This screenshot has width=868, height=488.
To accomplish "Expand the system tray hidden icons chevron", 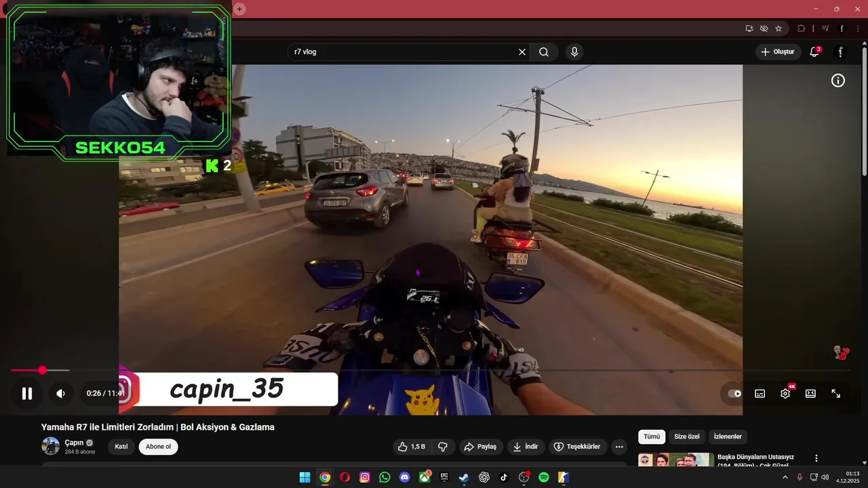I will (x=785, y=477).
